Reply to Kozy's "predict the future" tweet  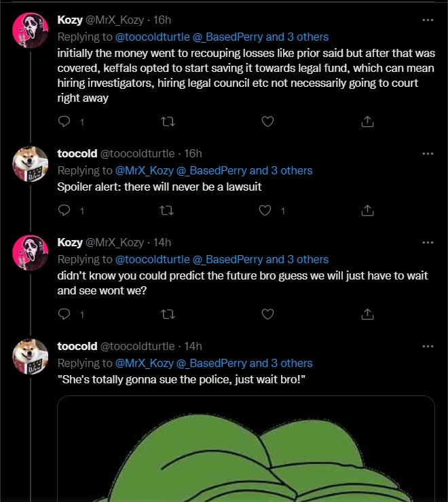[x=65, y=314]
